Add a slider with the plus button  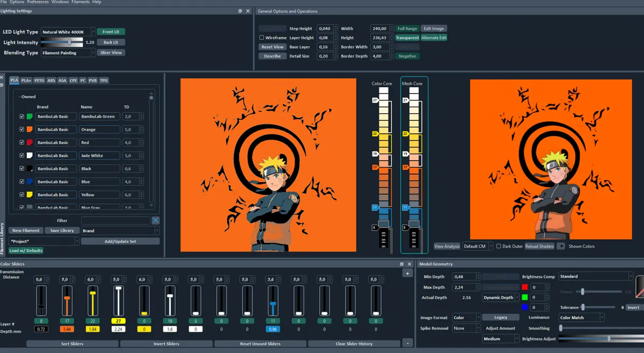pyautogui.click(x=407, y=273)
